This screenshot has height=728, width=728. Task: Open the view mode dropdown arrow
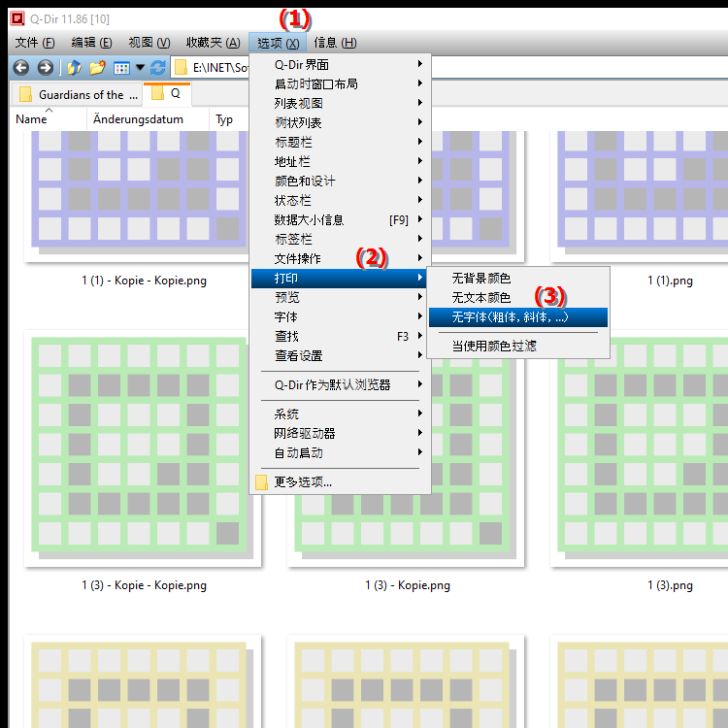coord(140,68)
